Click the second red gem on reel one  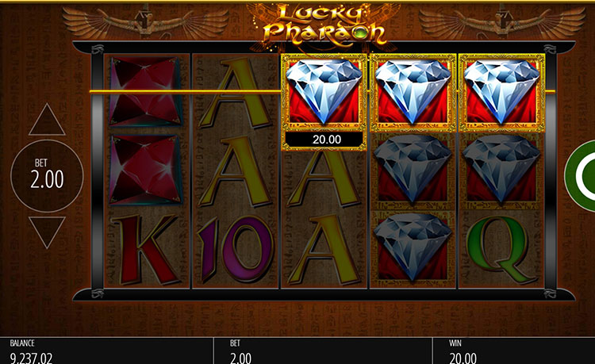tap(145, 170)
